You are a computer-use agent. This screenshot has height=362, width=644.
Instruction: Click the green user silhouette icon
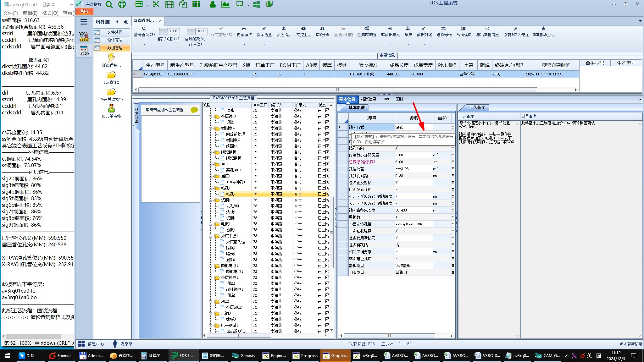point(213,4)
